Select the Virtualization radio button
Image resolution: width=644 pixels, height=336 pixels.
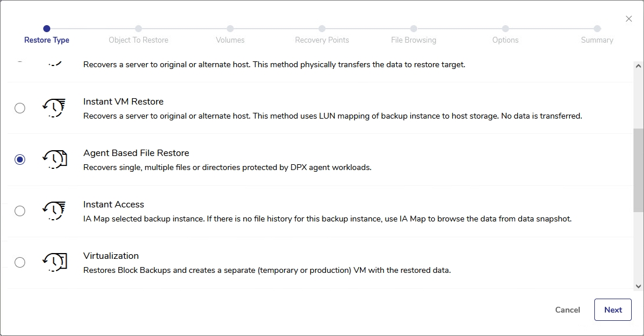click(20, 262)
